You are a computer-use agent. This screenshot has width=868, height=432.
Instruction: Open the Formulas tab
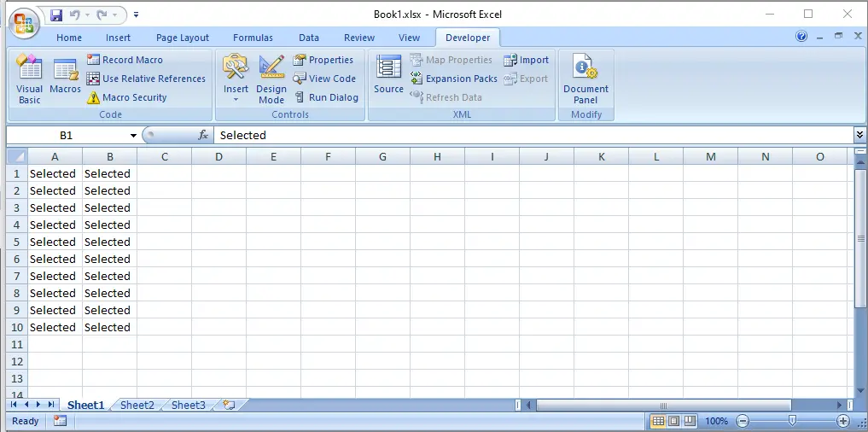tap(253, 38)
